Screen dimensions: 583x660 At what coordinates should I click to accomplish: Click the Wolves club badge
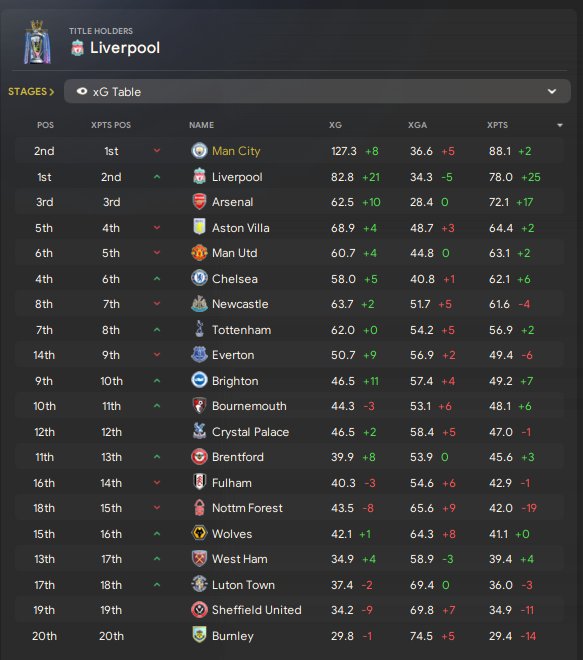[x=199, y=533]
